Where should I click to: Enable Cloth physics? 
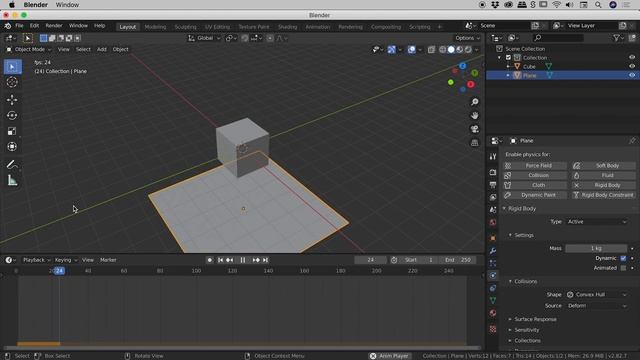coord(535,185)
